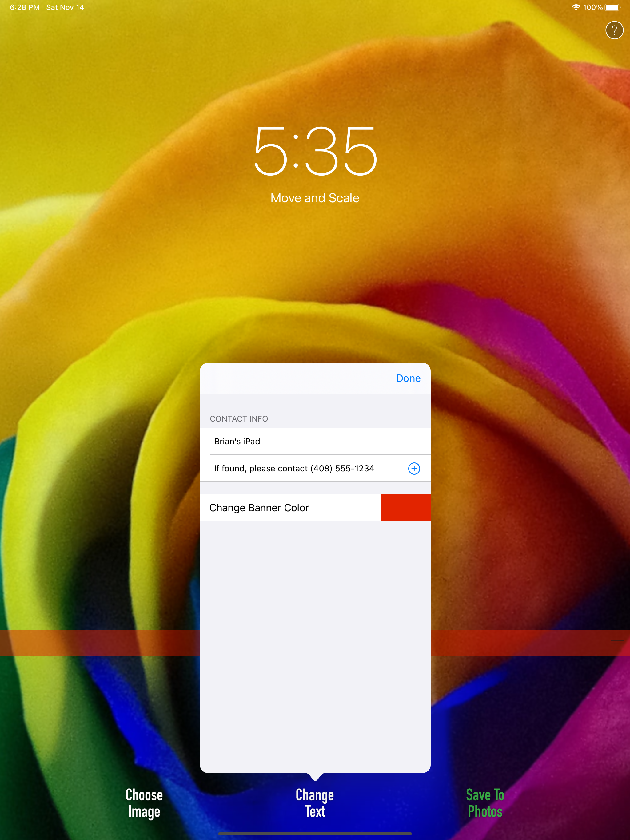Select Change Text at bottom
The height and width of the screenshot is (840, 630).
pos(315,803)
